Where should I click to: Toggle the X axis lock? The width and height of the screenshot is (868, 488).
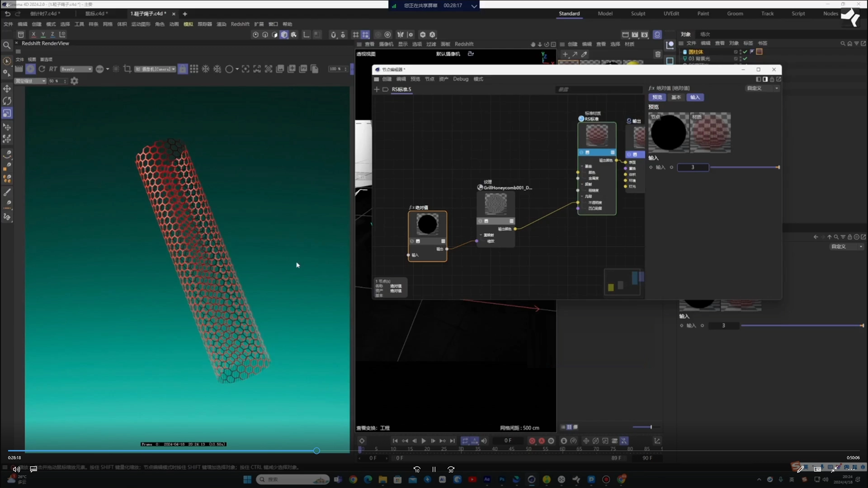pos(33,34)
